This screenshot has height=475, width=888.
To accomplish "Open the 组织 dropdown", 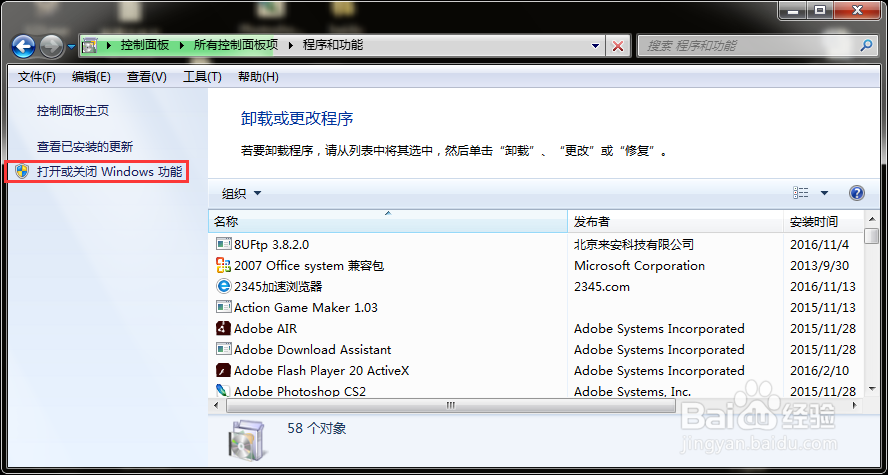I will click(x=241, y=194).
